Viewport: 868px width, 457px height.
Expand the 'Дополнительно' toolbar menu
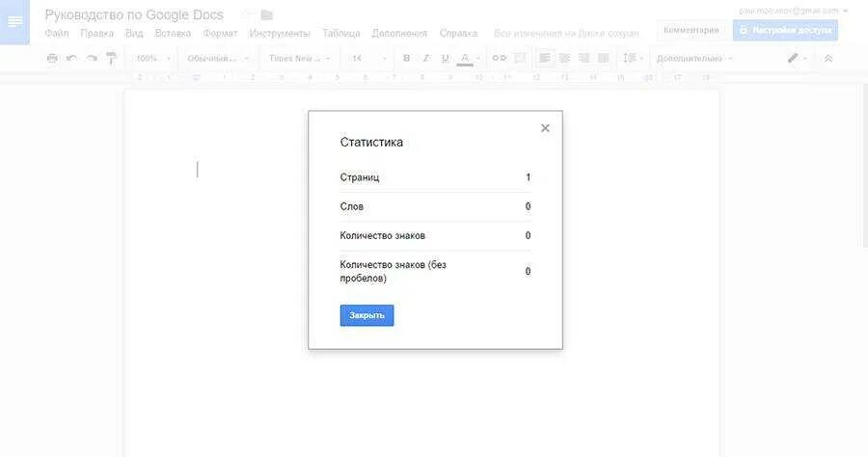click(x=694, y=58)
